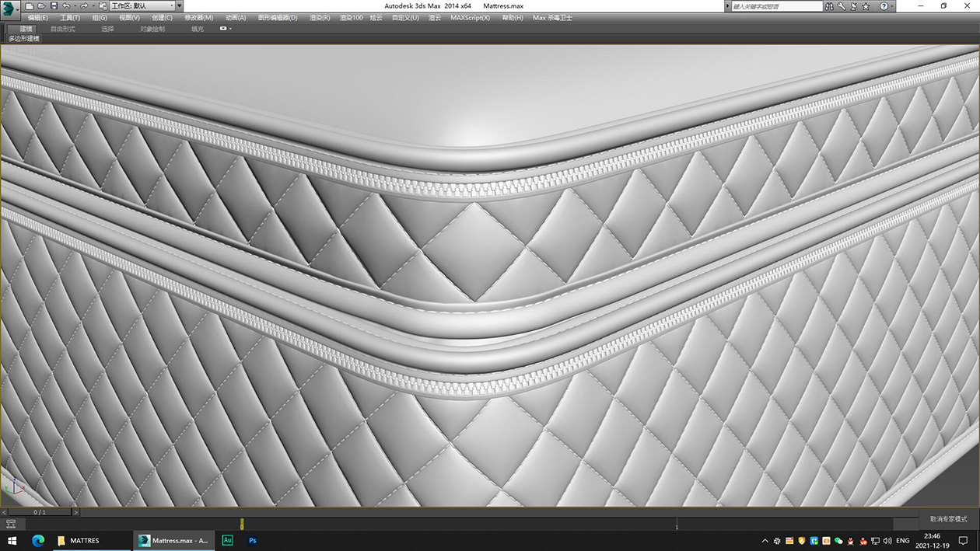
Task: Open Adobe Audition from the taskbar
Action: coord(228,540)
